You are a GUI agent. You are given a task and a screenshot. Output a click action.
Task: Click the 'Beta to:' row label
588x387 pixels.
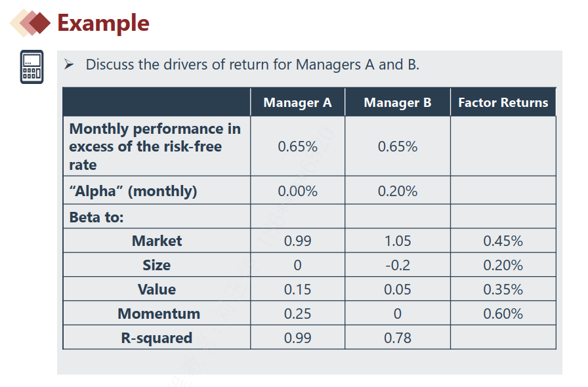(x=96, y=217)
